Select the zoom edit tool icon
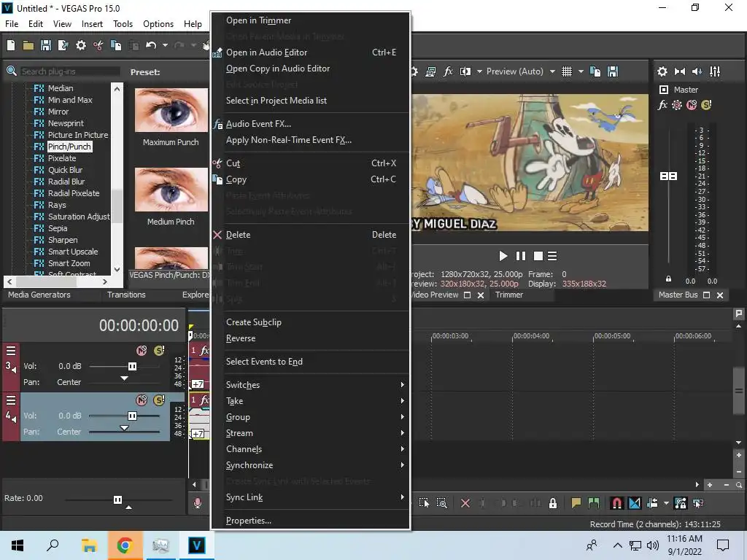This screenshot has width=747, height=560. coord(441,503)
